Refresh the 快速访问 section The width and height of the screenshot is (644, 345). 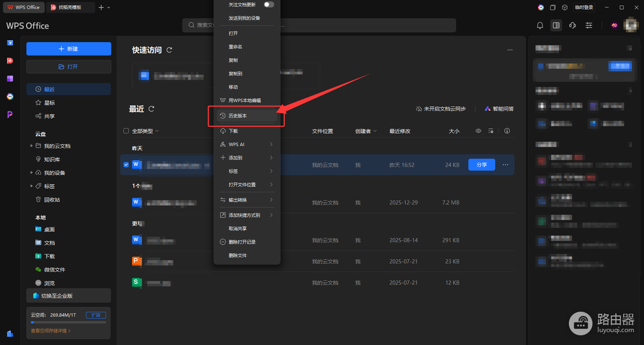tap(170, 50)
